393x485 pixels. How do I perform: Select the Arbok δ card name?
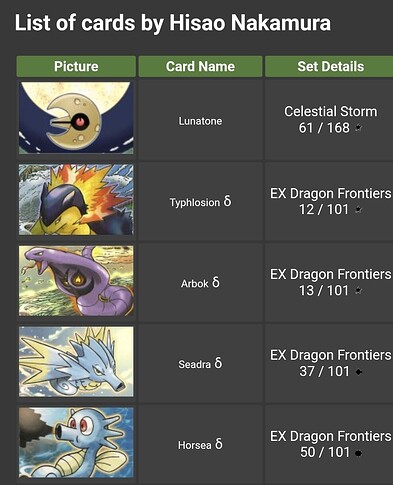pos(200,283)
